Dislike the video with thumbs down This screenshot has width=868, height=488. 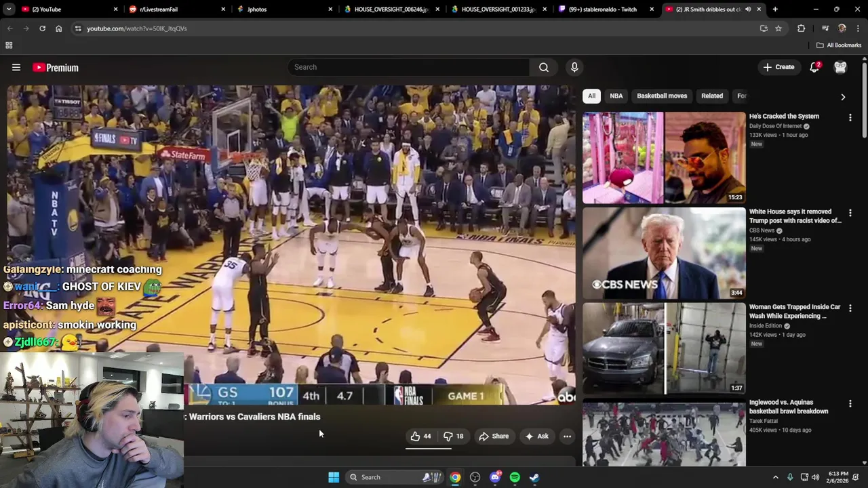(454, 436)
